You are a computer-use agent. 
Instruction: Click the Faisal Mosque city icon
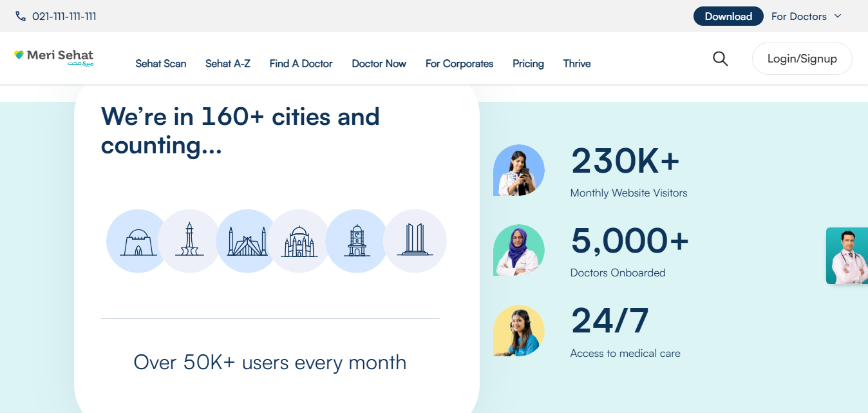click(x=247, y=241)
